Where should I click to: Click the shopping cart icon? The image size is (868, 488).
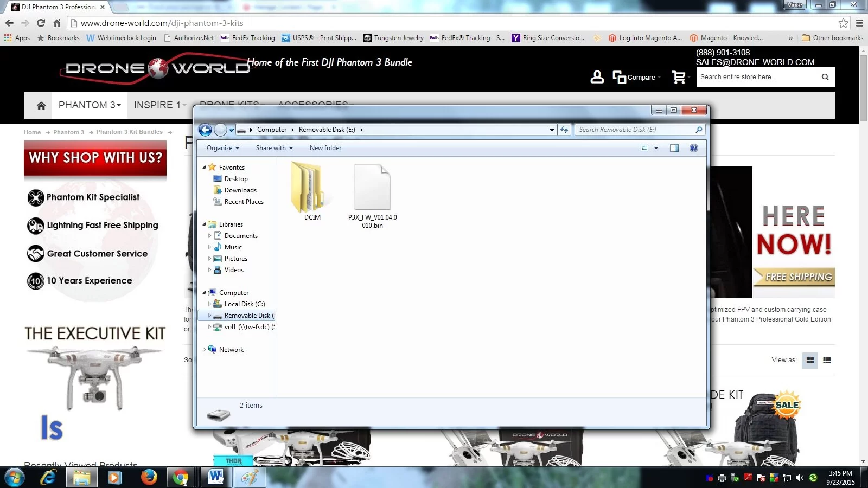(679, 77)
